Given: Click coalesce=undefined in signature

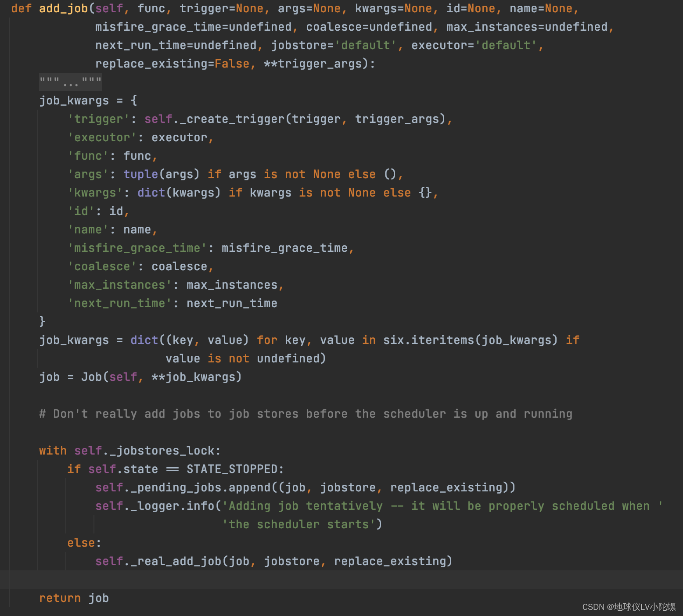Looking at the screenshot, I should [x=369, y=27].
